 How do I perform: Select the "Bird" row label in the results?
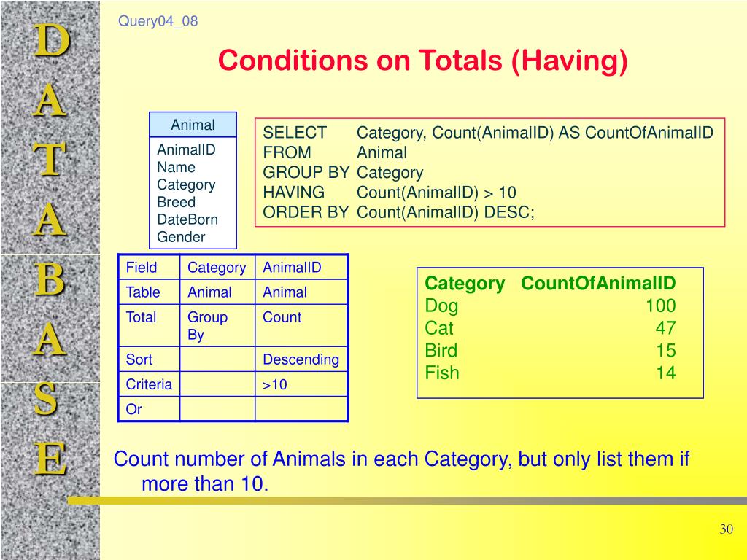click(441, 351)
